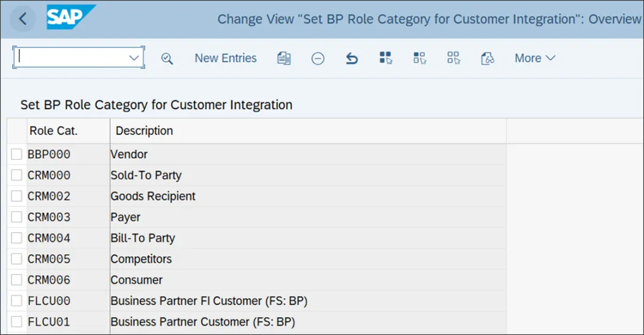Screen dimensions: 644x335
Task: Check the BBP000 Vendor row checkbox
Action: [17, 155]
